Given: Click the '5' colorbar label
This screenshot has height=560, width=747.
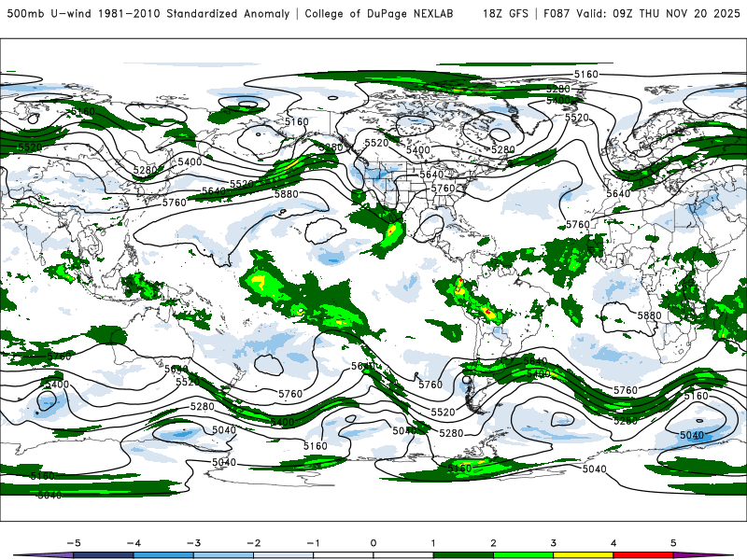Looking at the screenshot, I should click(673, 543).
